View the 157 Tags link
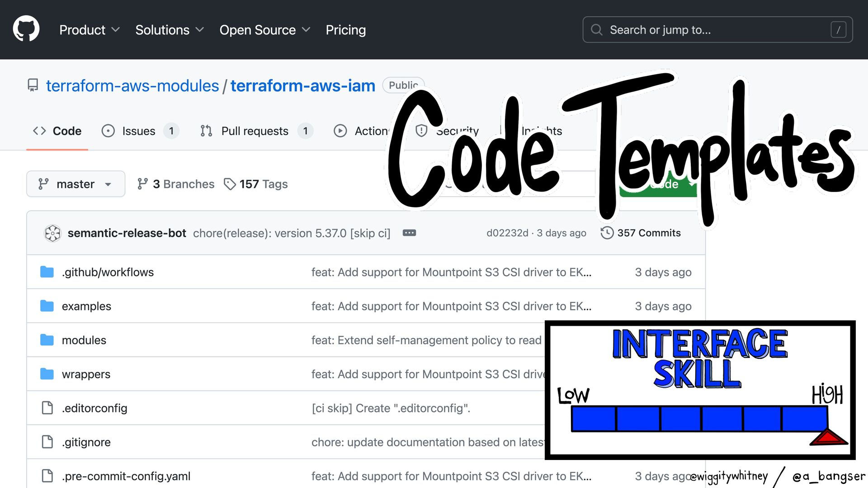This screenshot has height=488, width=868. pyautogui.click(x=256, y=184)
